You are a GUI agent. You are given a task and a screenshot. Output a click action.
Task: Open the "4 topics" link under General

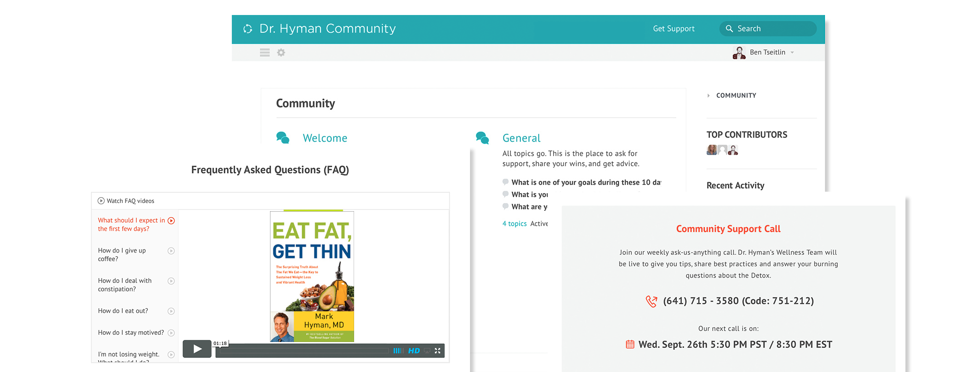click(515, 223)
